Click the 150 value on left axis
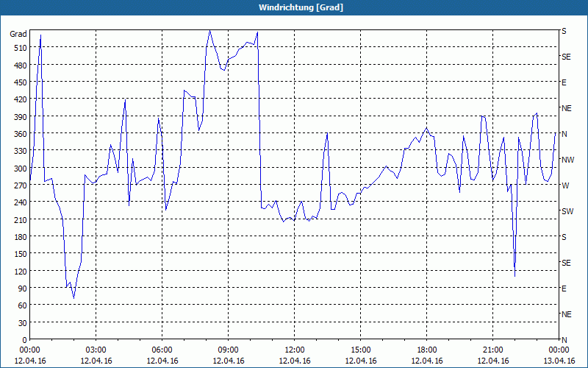The width and height of the screenshot is (588, 368). pyautogui.click(x=21, y=254)
